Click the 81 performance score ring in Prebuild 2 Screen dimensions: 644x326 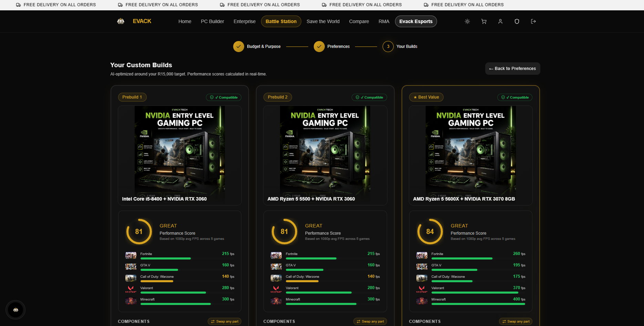[x=284, y=232]
